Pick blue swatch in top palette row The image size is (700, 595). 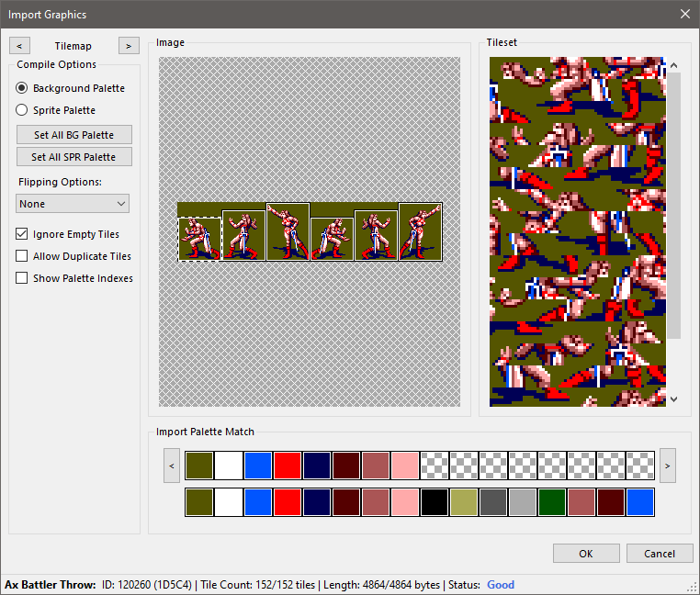coord(258,466)
